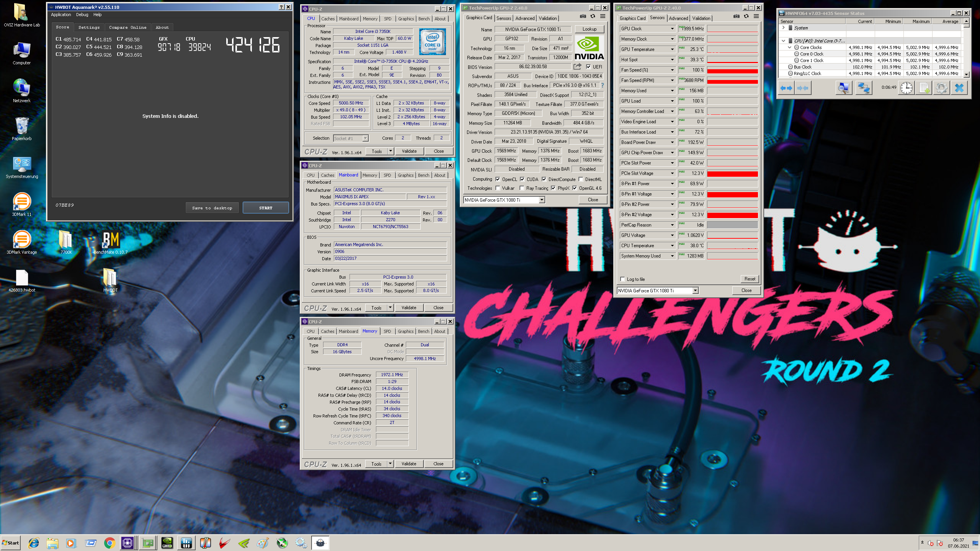Image resolution: width=980 pixels, height=551 pixels.
Task: Click the Current column header in HWiNFO
Action: pyautogui.click(x=860, y=21)
